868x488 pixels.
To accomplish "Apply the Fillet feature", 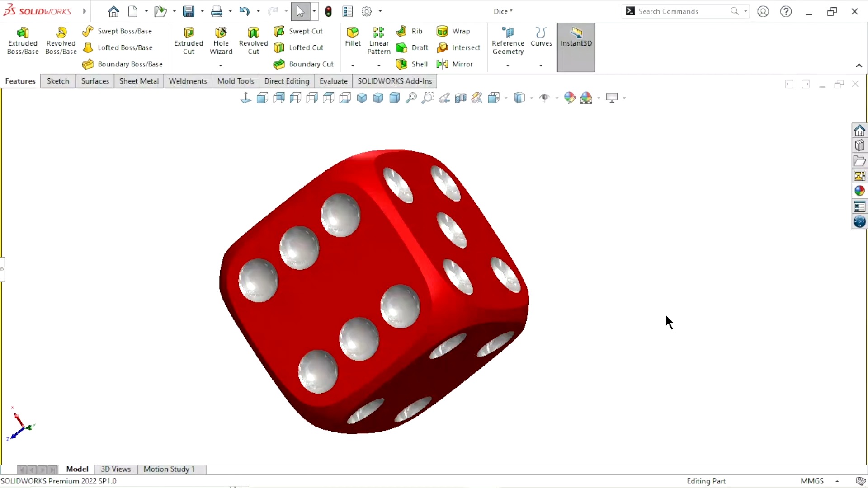I will click(353, 37).
